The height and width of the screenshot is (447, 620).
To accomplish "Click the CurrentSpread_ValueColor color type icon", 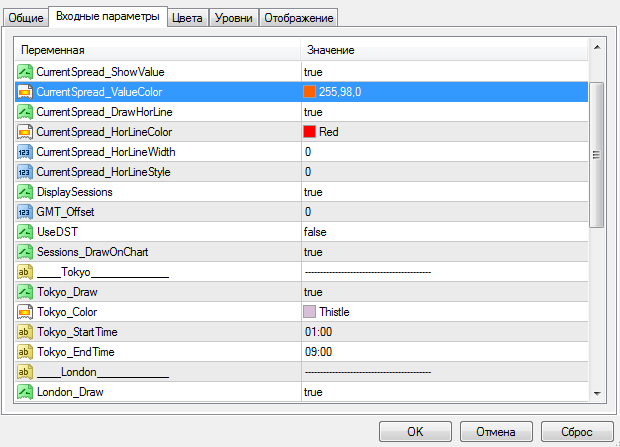I will (25, 92).
